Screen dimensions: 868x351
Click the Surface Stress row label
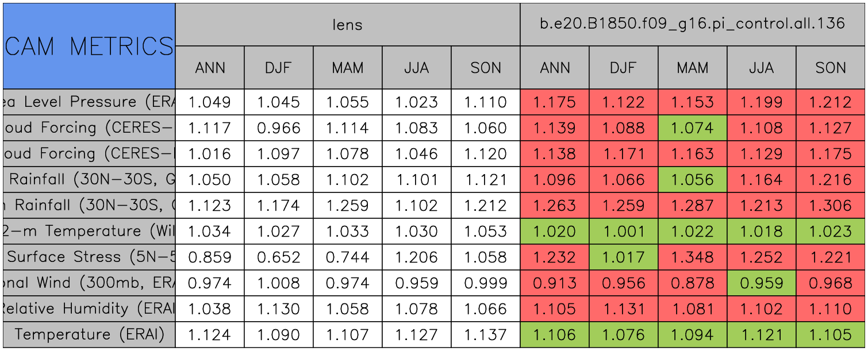point(89,257)
